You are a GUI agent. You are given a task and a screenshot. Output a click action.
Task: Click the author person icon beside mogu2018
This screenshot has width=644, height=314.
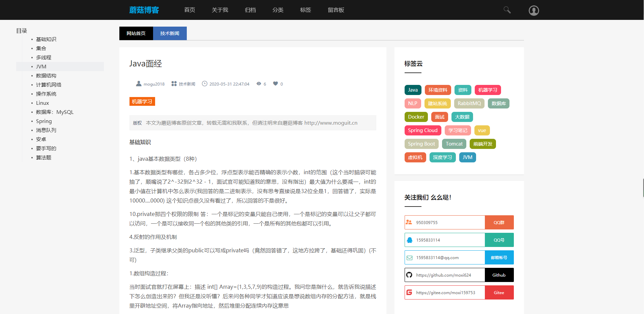click(x=139, y=84)
